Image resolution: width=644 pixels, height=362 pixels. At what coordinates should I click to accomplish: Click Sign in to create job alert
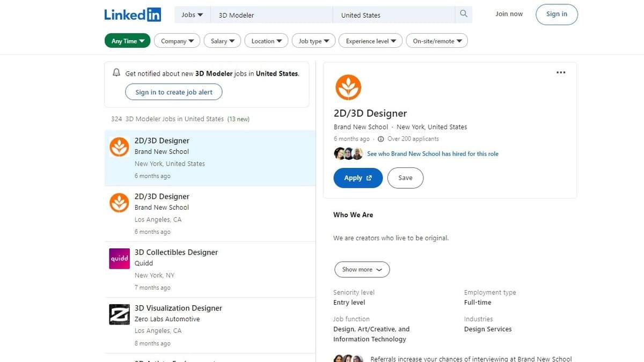pyautogui.click(x=174, y=92)
